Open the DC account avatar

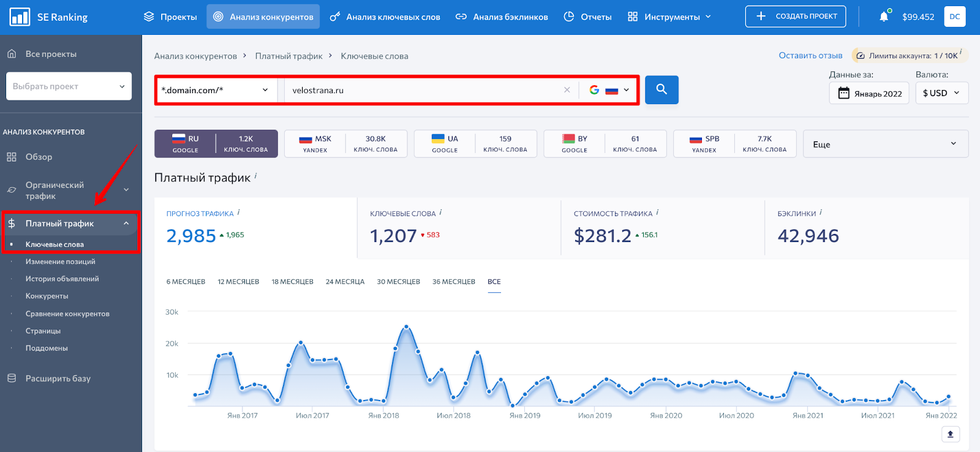[954, 17]
